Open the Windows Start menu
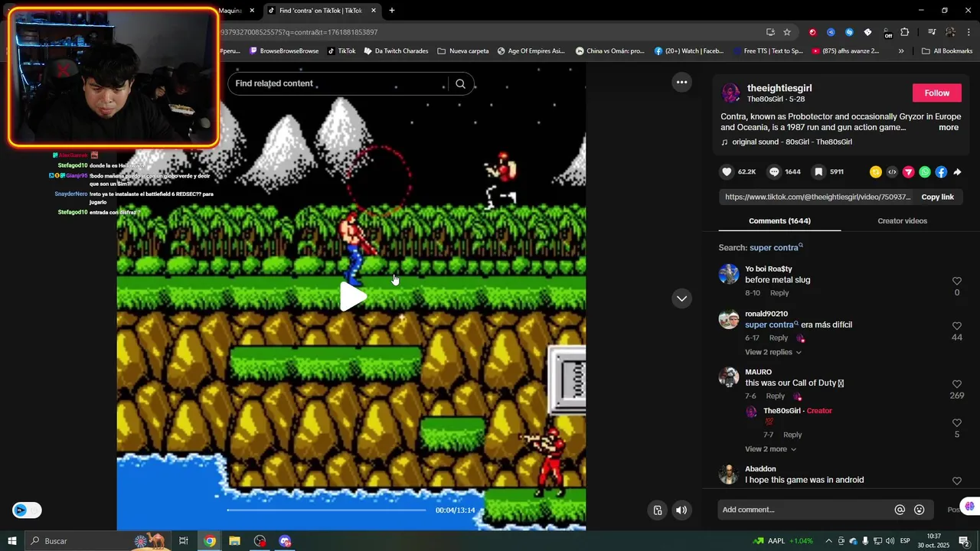Image resolution: width=980 pixels, height=551 pixels. (12, 541)
